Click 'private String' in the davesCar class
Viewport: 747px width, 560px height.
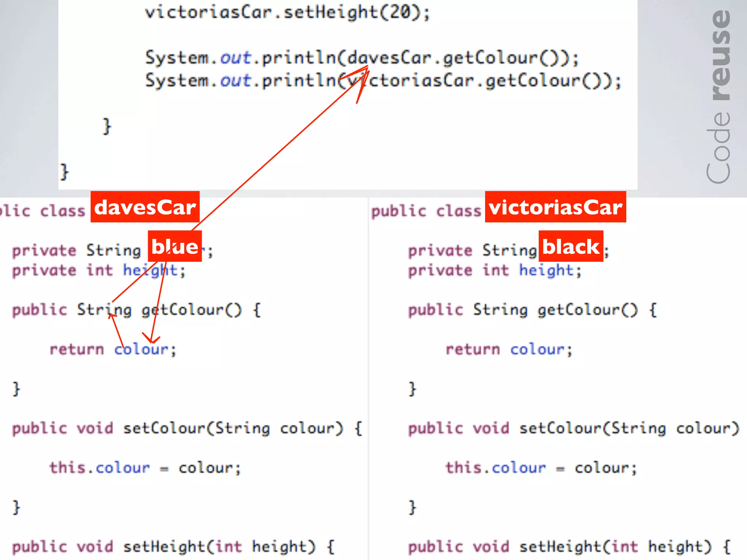pos(77,250)
